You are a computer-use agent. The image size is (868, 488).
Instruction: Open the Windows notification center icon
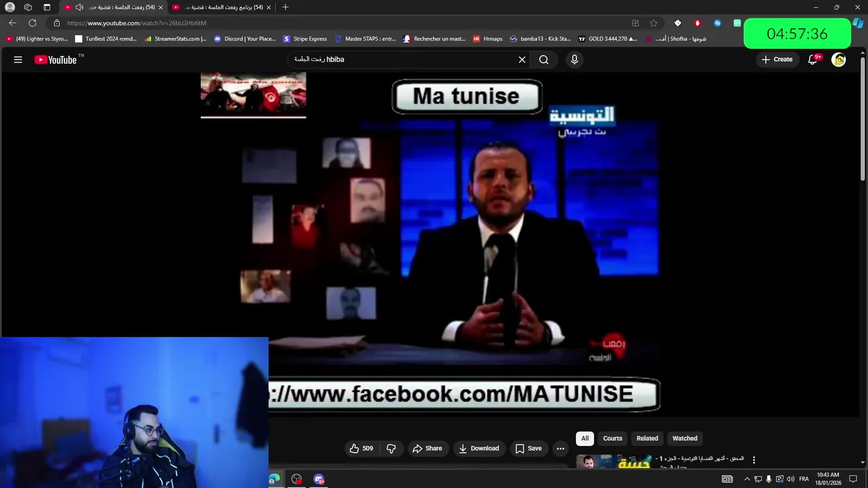point(853,479)
